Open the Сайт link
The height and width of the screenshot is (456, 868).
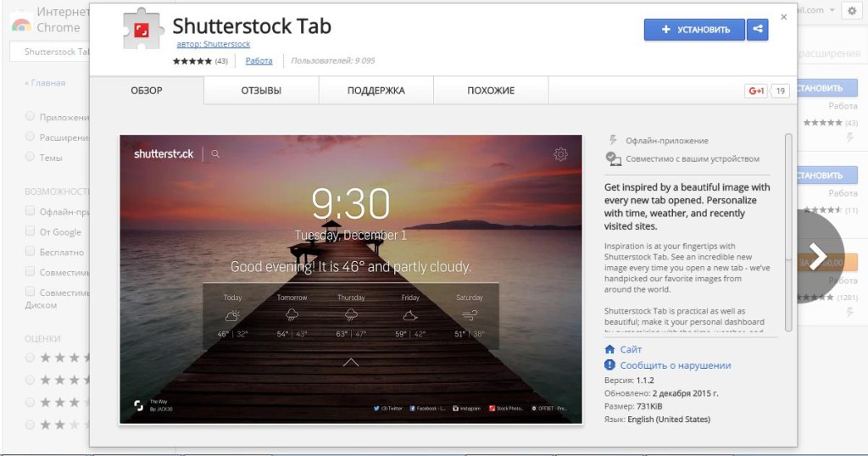tap(631, 349)
